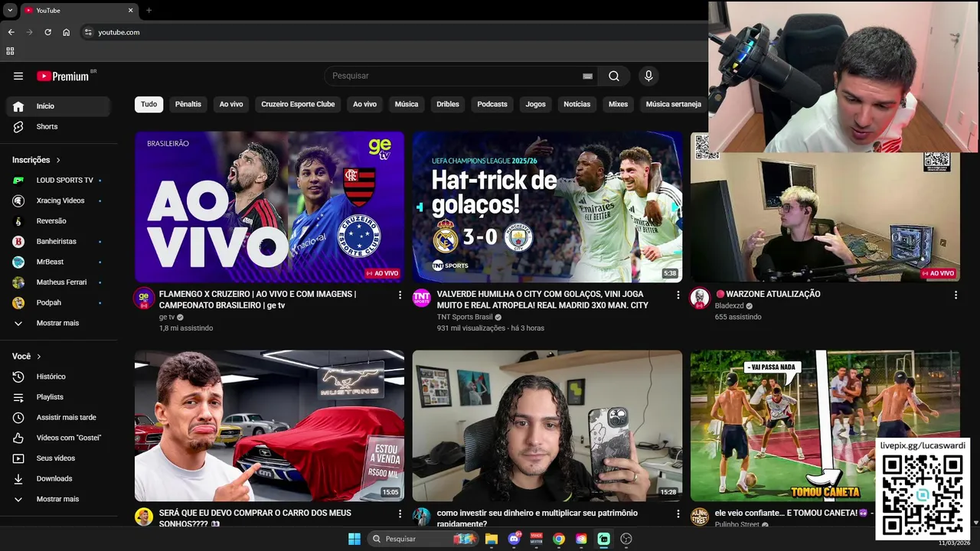Screen dimensions: 980x551
Task: Open Matheus Ferrari subscription
Action: (x=57, y=282)
